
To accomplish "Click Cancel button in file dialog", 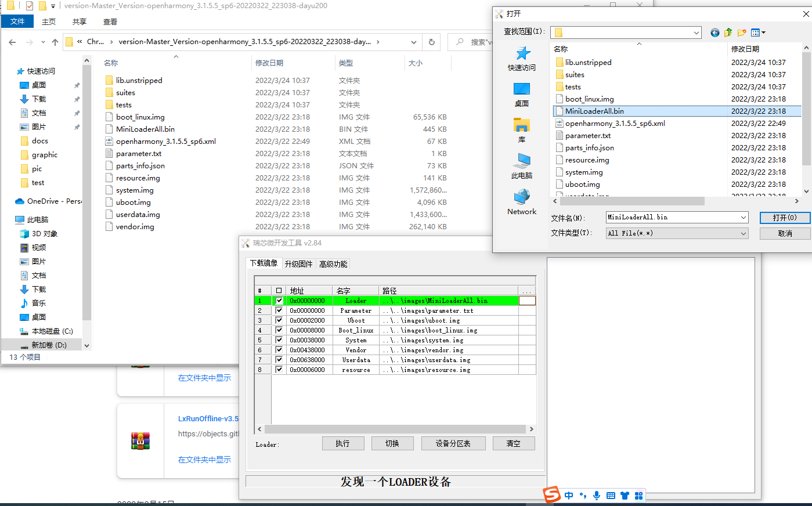I will coord(785,233).
